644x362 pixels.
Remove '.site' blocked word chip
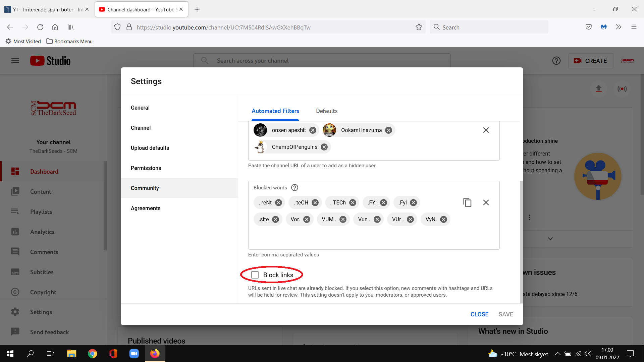tap(275, 219)
